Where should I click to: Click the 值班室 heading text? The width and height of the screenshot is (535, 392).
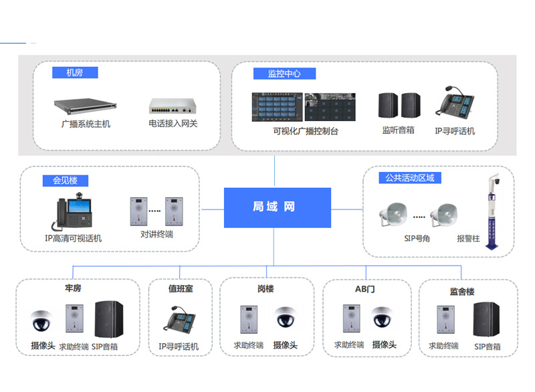pyautogui.click(x=181, y=288)
